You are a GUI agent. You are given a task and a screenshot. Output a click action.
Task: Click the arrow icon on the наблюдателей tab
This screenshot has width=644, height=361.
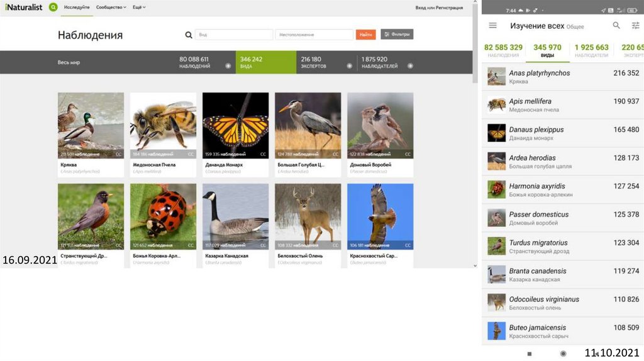click(x=410, y=65)
